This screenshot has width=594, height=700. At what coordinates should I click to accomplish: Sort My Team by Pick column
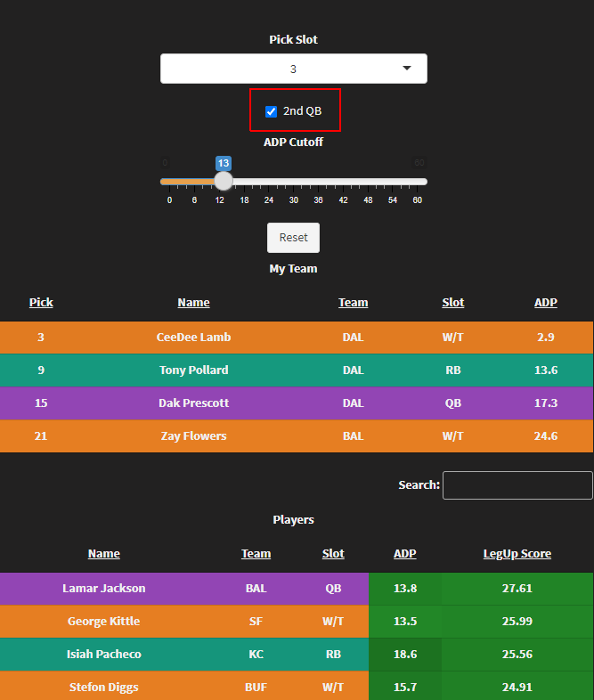[41, 302]
